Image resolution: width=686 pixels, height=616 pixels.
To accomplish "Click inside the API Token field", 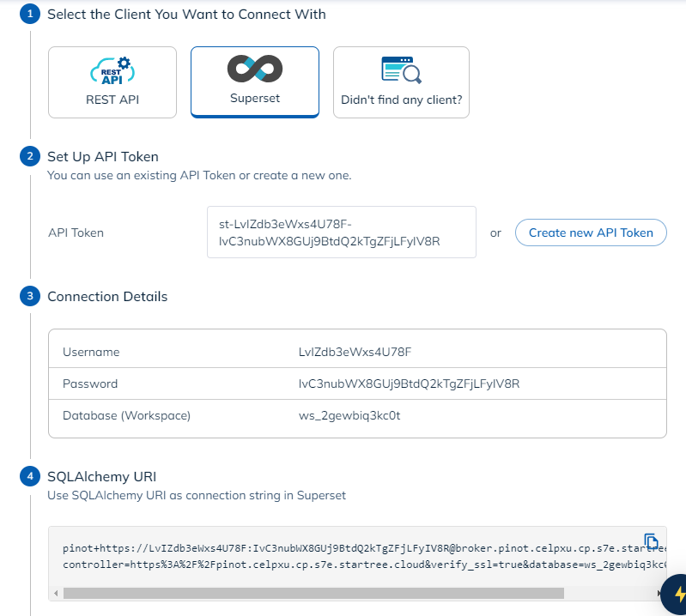I will tap(341, 233).
